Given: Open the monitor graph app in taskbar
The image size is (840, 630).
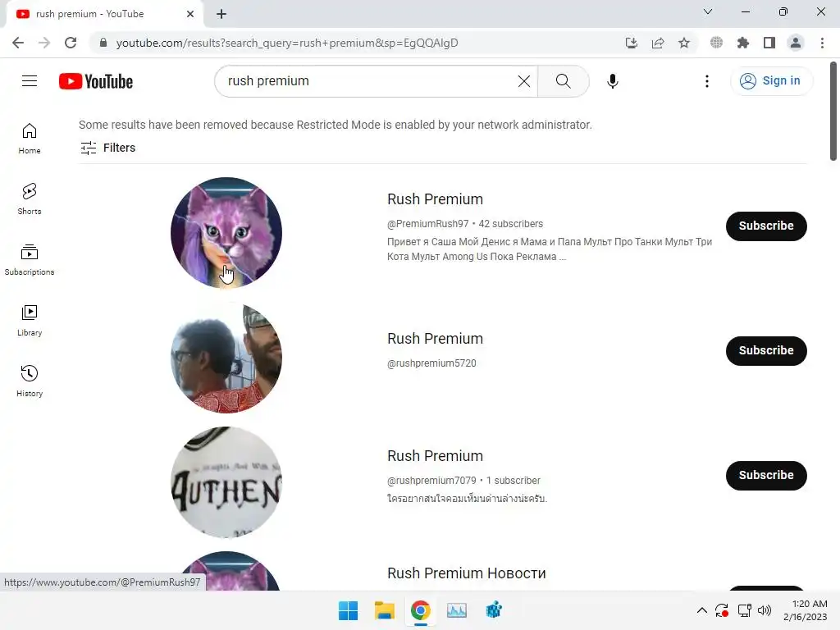Looking at the screenshot, I should (x=457, y=610).
